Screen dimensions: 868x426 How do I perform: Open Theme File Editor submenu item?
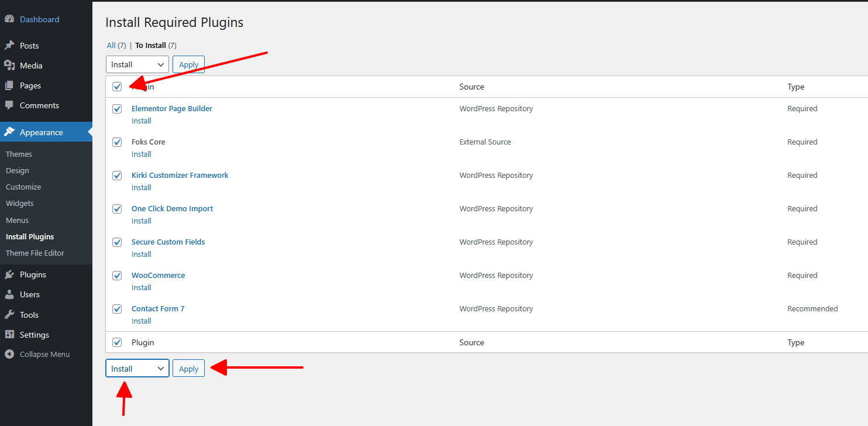click(x=35, y=253)
